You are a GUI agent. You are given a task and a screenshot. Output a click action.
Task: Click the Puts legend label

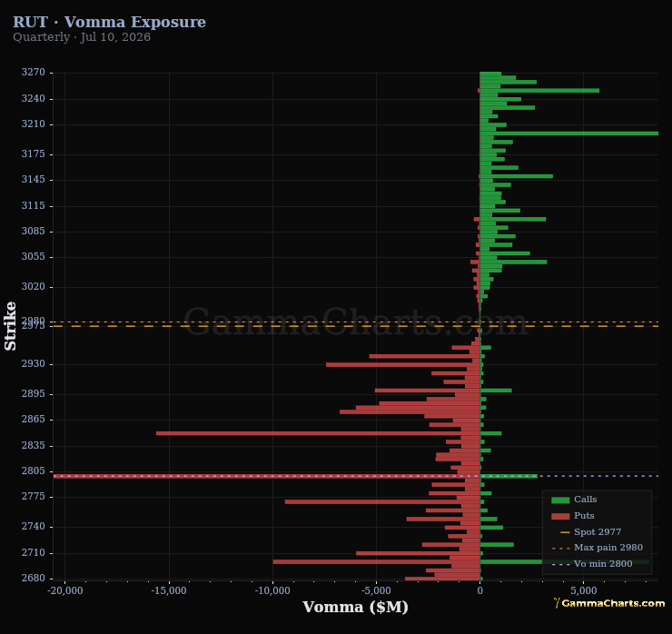tap(584, 516)
